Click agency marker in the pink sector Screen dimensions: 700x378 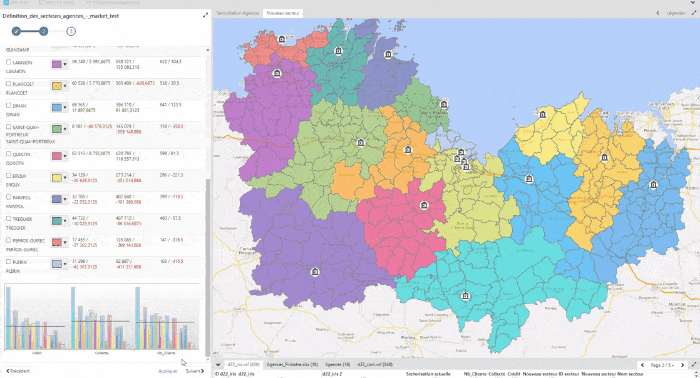click(x=424, y=205)
